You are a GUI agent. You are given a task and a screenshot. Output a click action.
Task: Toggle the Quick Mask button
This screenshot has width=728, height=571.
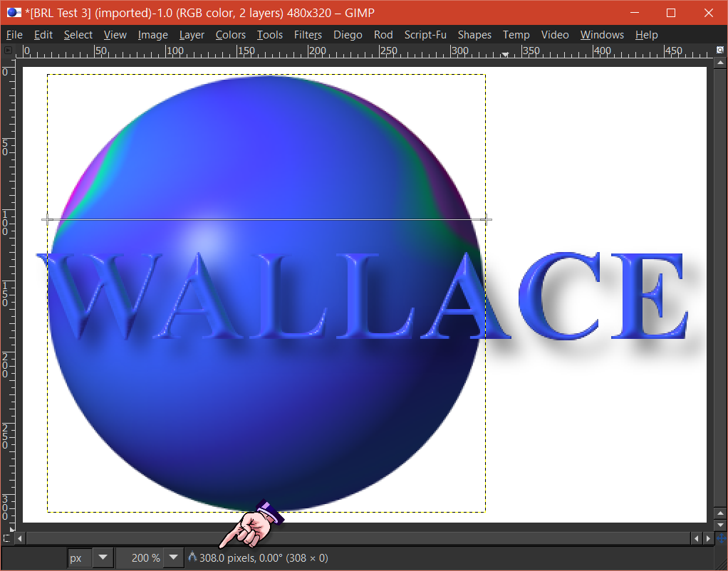6,538
